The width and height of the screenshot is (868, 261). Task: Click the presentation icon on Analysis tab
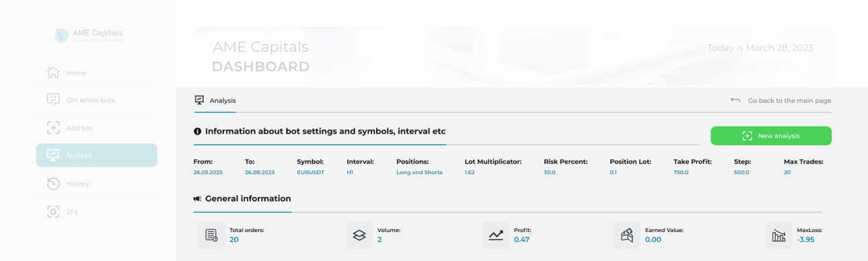click(x=199, y=100)
